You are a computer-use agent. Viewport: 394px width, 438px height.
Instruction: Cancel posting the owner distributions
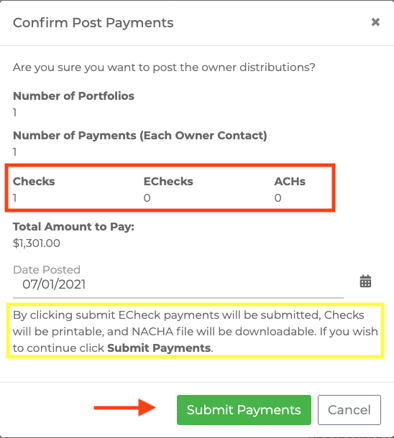(349, 410)
